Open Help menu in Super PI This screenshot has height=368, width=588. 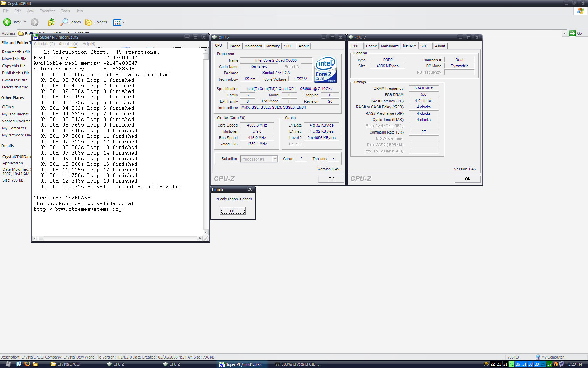pyautogui.click(x=89, y=44)
